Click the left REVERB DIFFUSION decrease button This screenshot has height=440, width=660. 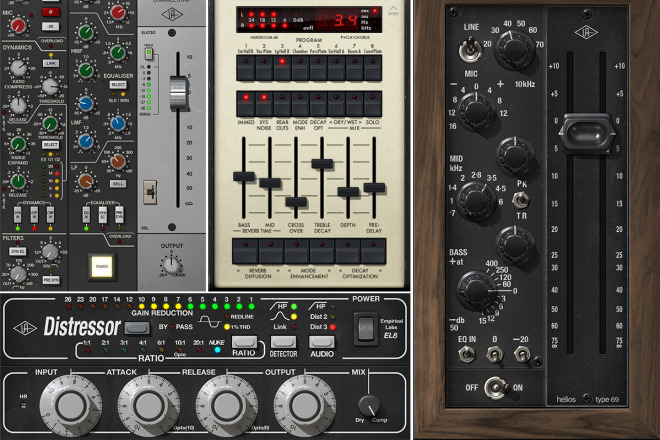(245, 252)
